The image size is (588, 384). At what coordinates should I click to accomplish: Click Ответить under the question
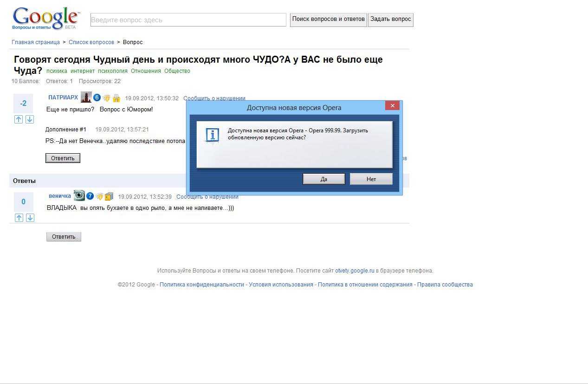[x=63, y=158]
